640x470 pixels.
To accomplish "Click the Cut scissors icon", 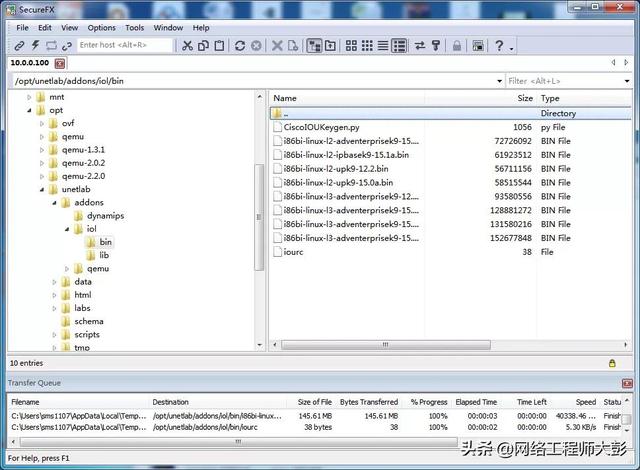I will [x=187, y=45].
